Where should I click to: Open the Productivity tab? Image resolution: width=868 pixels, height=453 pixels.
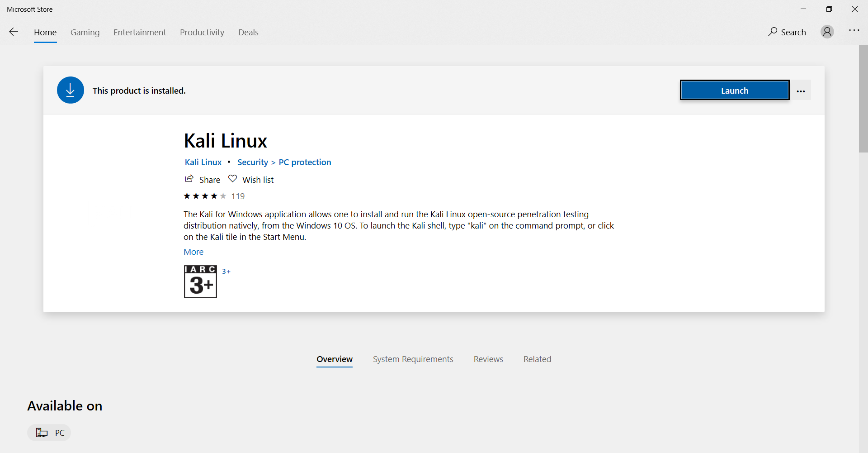202,32
